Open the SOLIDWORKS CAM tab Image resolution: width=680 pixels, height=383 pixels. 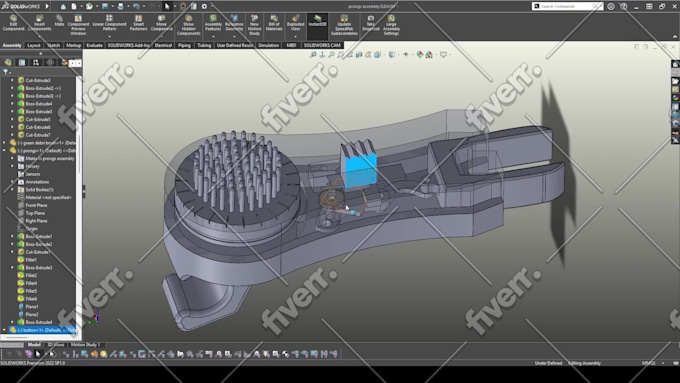coord(322,45)
